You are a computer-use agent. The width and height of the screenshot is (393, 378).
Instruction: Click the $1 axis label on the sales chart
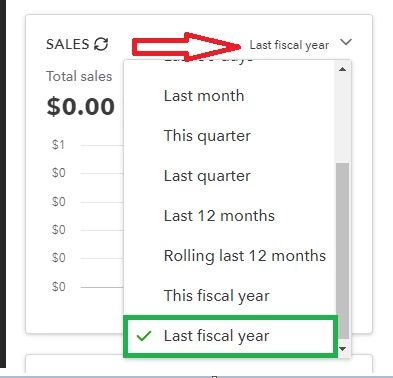click(x=58, y=145)
